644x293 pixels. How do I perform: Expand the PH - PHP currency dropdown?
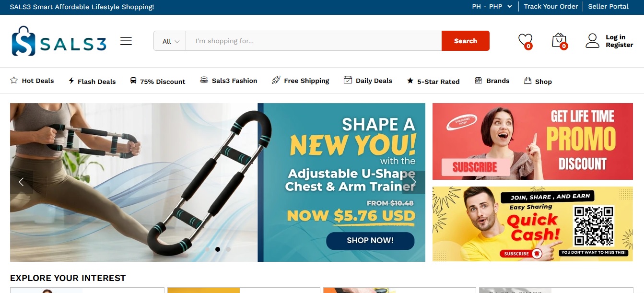click(x=492, y=7)
